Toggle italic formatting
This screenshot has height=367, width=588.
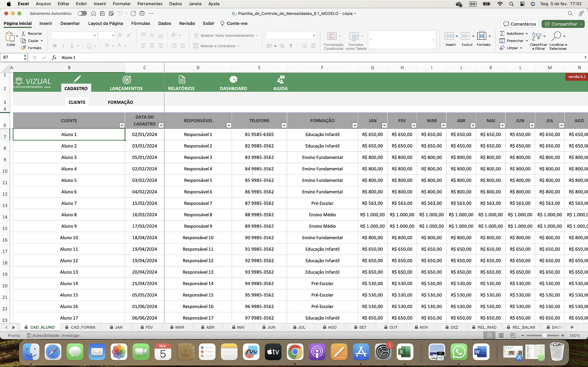coord(63,46)
